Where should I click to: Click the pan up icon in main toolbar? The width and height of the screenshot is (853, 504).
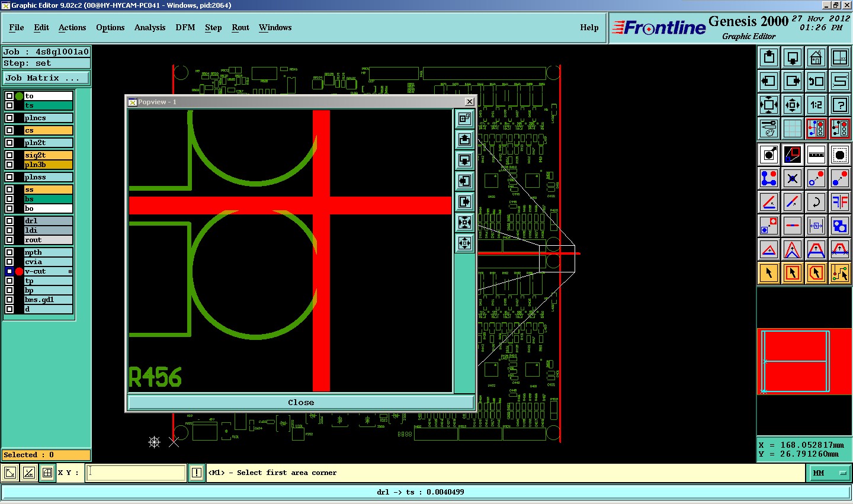pos(769,57)
